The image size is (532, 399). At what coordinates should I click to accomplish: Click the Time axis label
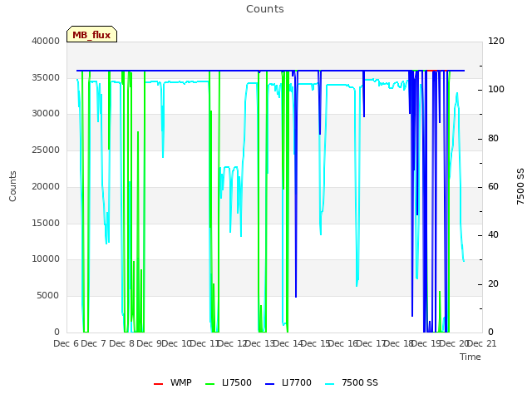pos(470,357)
